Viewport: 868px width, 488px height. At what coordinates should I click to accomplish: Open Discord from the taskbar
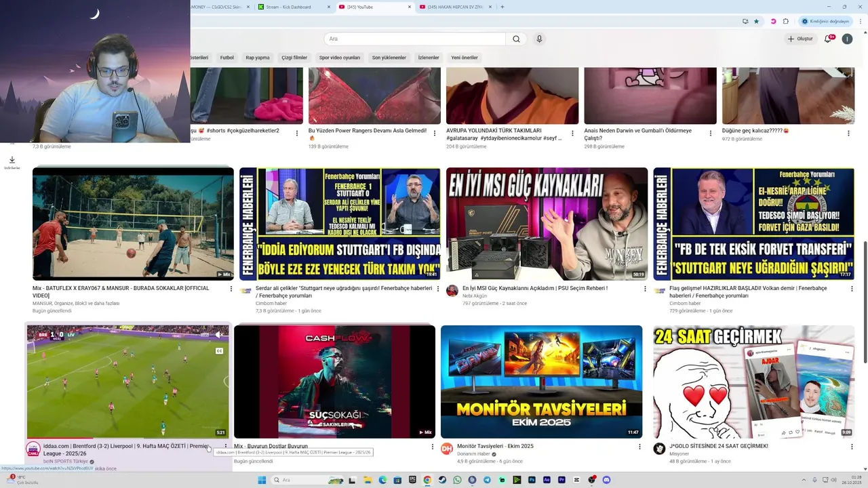[x=607, y=480]
